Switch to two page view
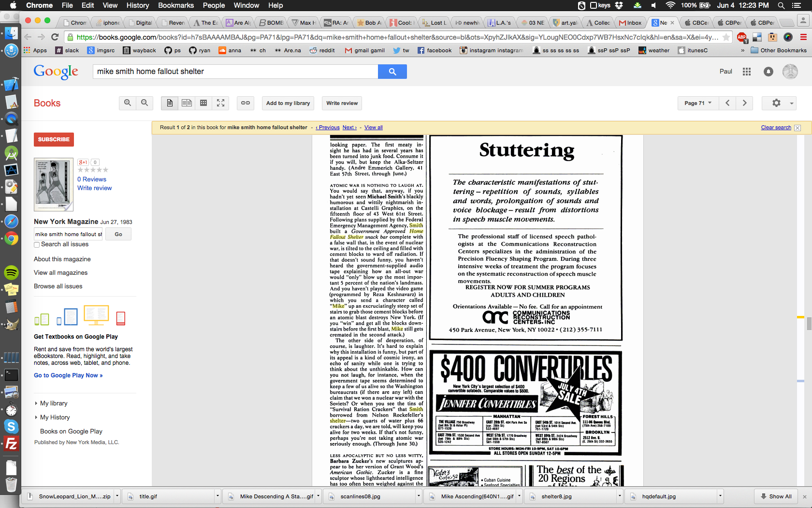 [x=187, y=103]
